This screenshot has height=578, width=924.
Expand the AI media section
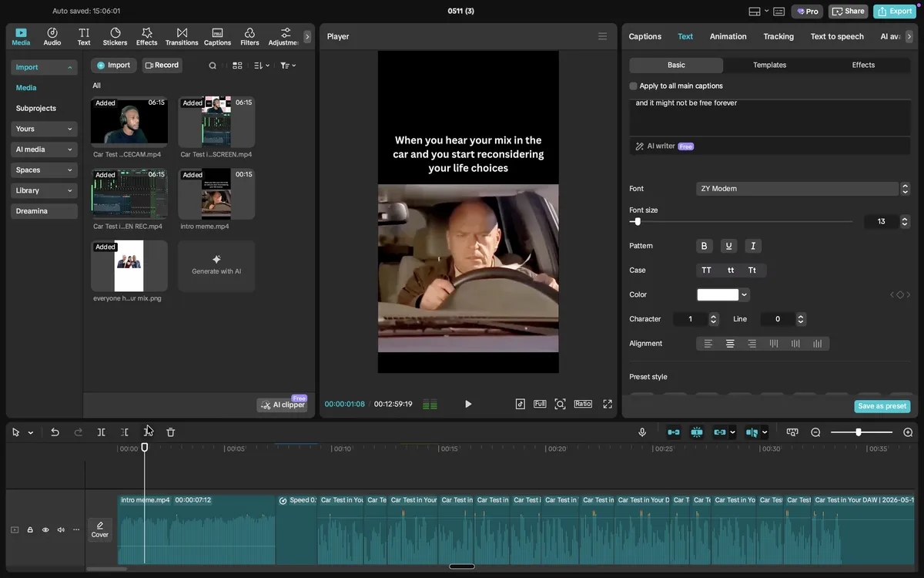(x=44, y=150)
